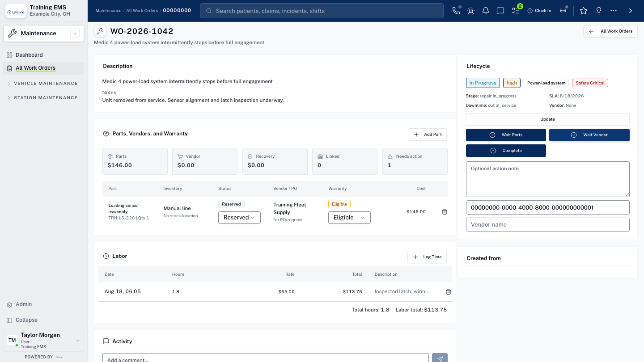Click the Add a comment field

click(266, 358)
